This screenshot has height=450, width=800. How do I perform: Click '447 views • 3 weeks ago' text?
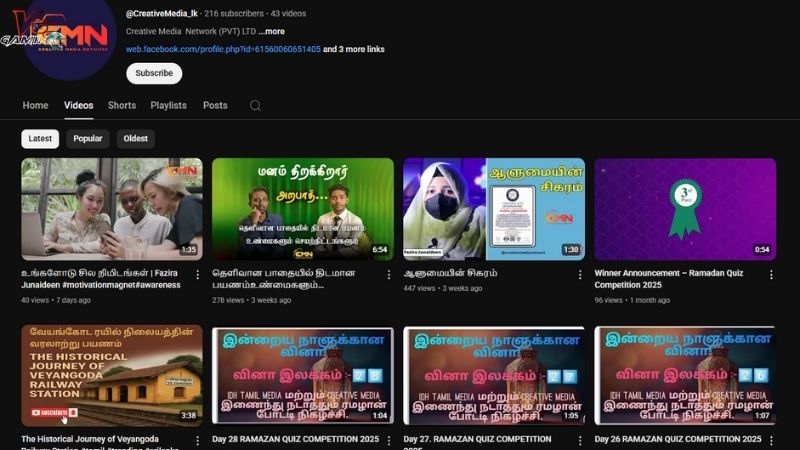click(x=443, y=288)
